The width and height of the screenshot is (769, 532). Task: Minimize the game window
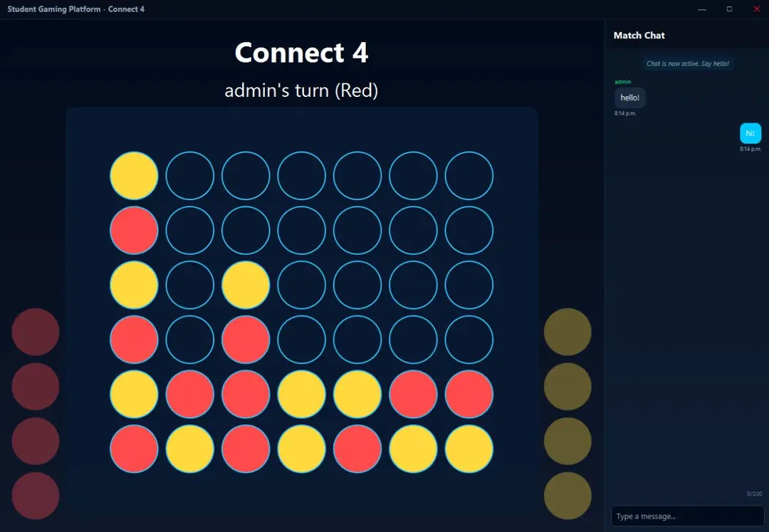(x=702, y=9)
